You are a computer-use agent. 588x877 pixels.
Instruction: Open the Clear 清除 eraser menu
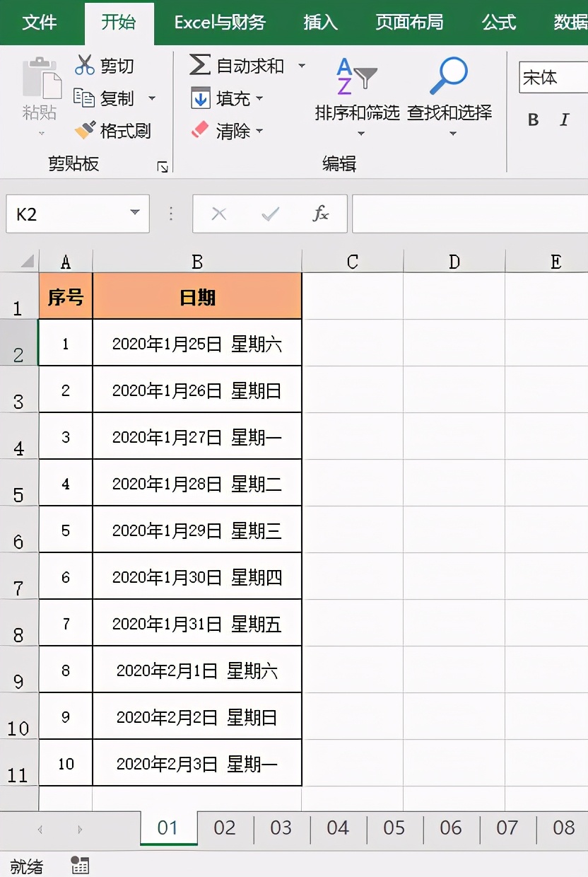[227, 131]
